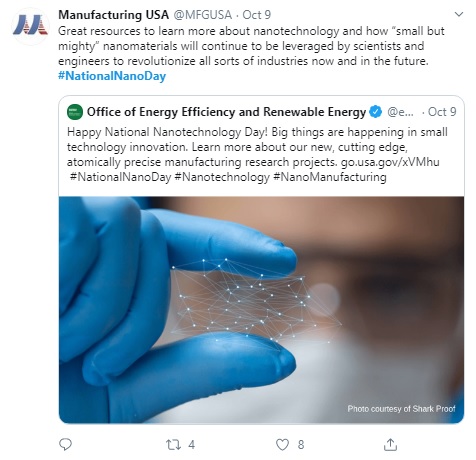This screenshot has height=460, width=476.
Task: Click Office of Energy Efficiency and Renewable Energy name
Action: (227, 112)
